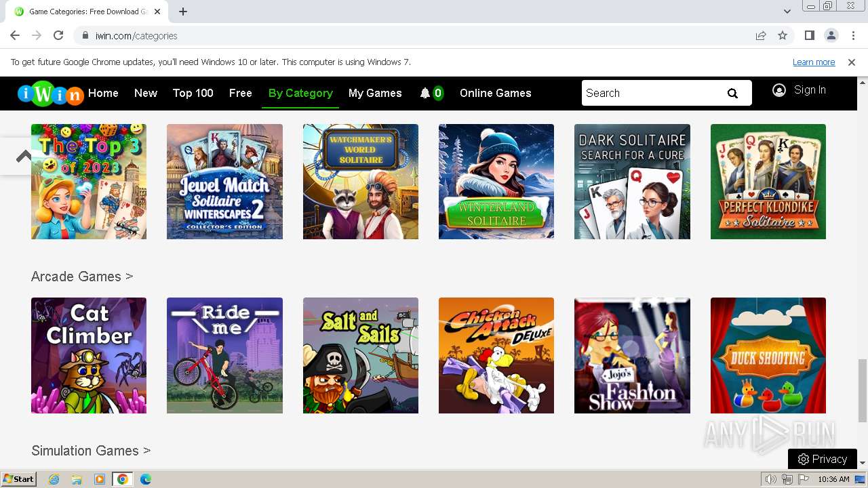Screen dimensions: 868x488
Task: Open the Privacy settings button
Action: tap(823, 459)
